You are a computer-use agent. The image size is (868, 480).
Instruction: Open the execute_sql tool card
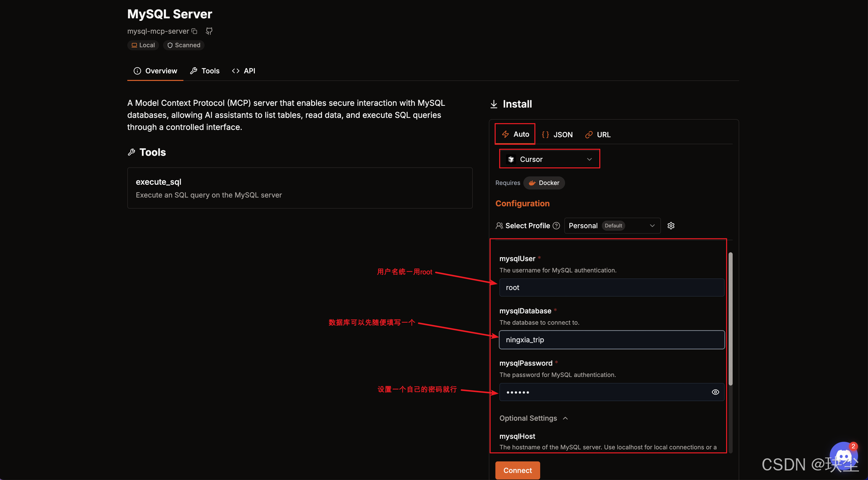click(299, 188)
